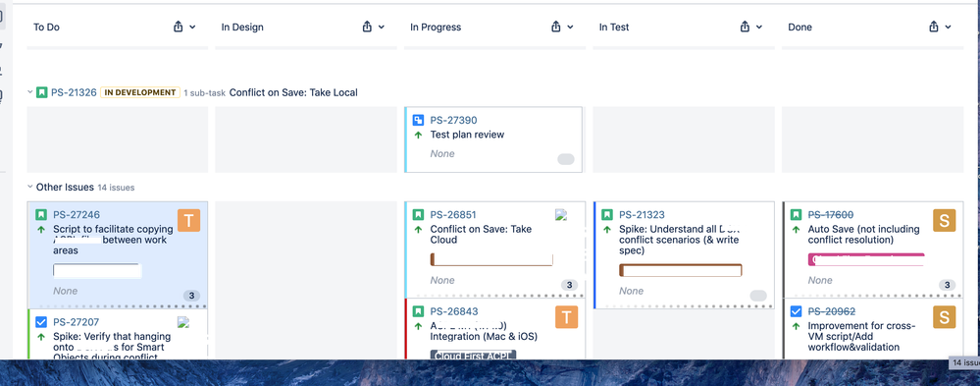This screenshot has height=386, width=980.
Task: Click the story icon on PS-26843 card
Action: coord(418,311)
